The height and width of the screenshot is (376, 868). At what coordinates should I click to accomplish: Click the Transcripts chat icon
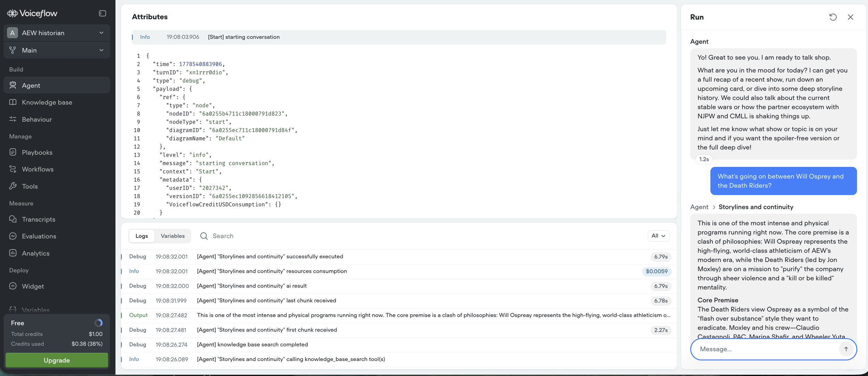click(13, 219)
